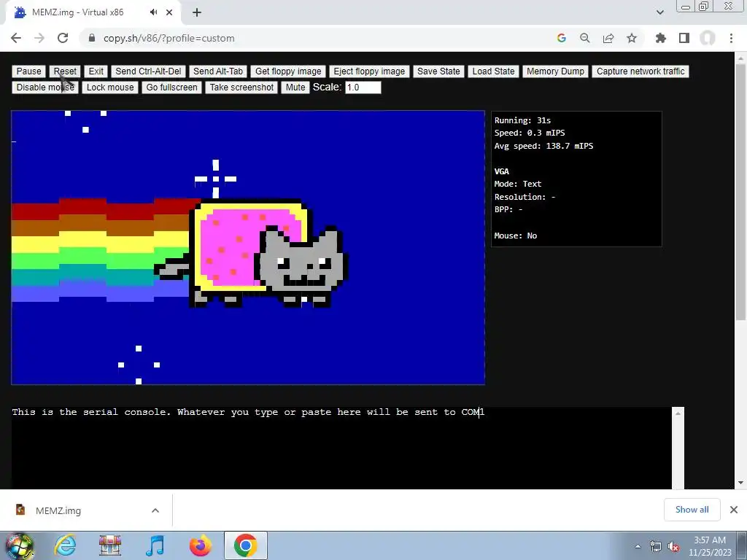The height and width of the screenshot is (560, 747).
Task: Go back in browser history
Action: [x=16, y=38]
